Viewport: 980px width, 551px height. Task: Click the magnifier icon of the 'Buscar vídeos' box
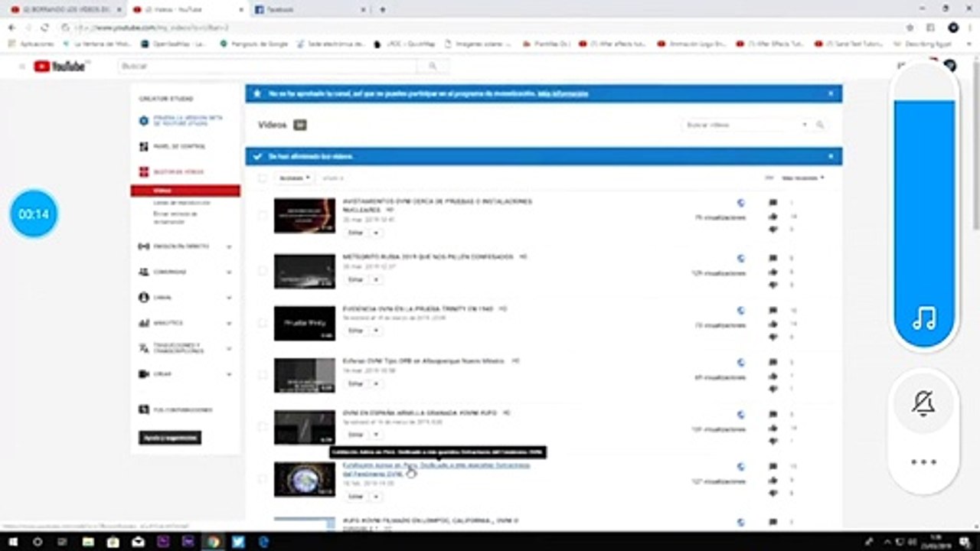click(x=819, y=125)
